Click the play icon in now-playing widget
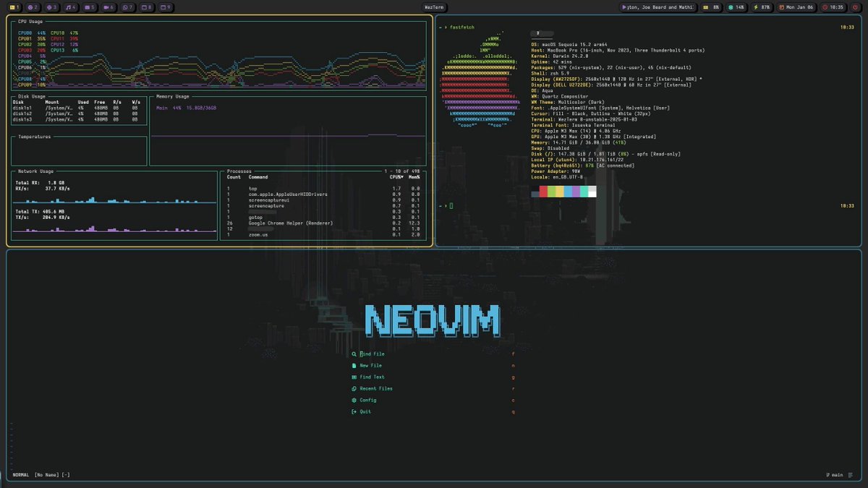The height and width of the screenshot is (488, 868). tap(624, 7)
